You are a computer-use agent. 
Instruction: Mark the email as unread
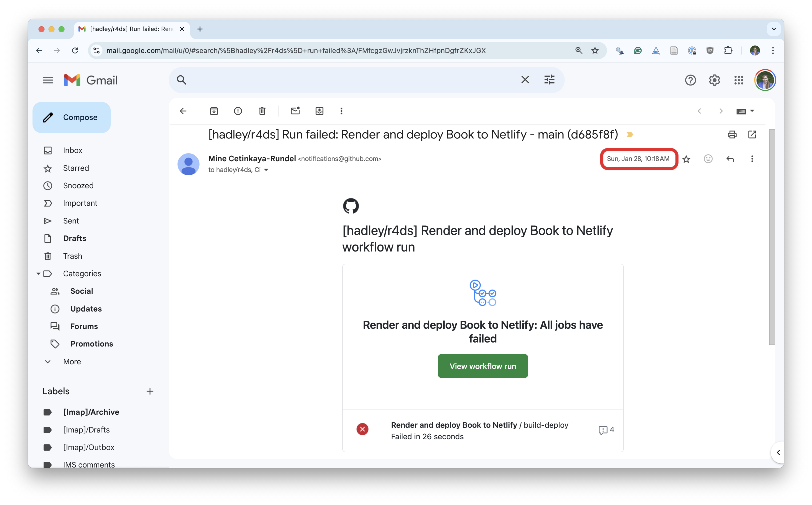(x=295, y=111)
